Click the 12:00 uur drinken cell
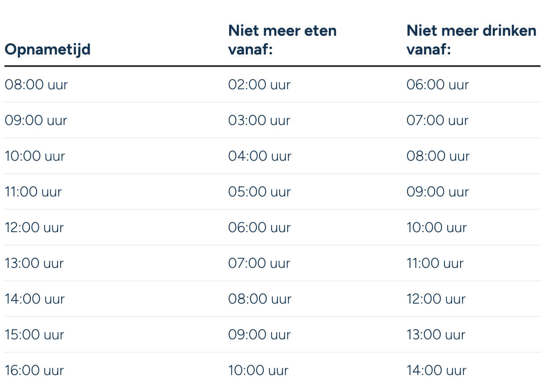Image resolution: width=545 pixels, height=392 pixels. point(436,299)
